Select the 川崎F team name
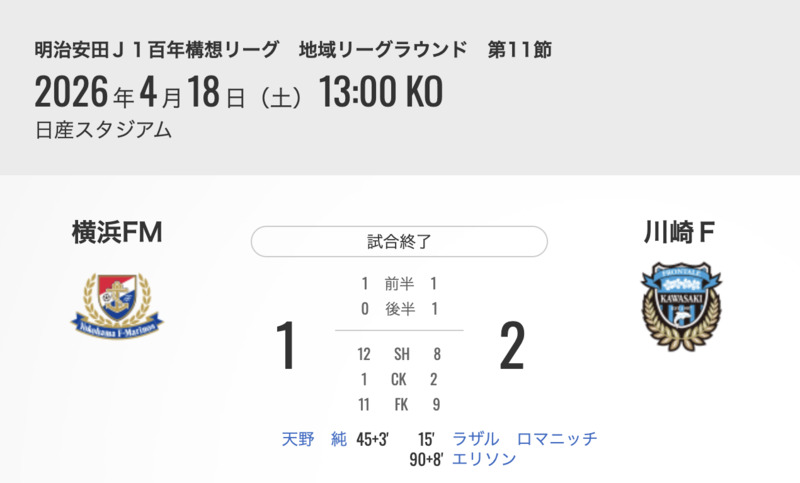800x483 pixels. click(x=680, y=234)
